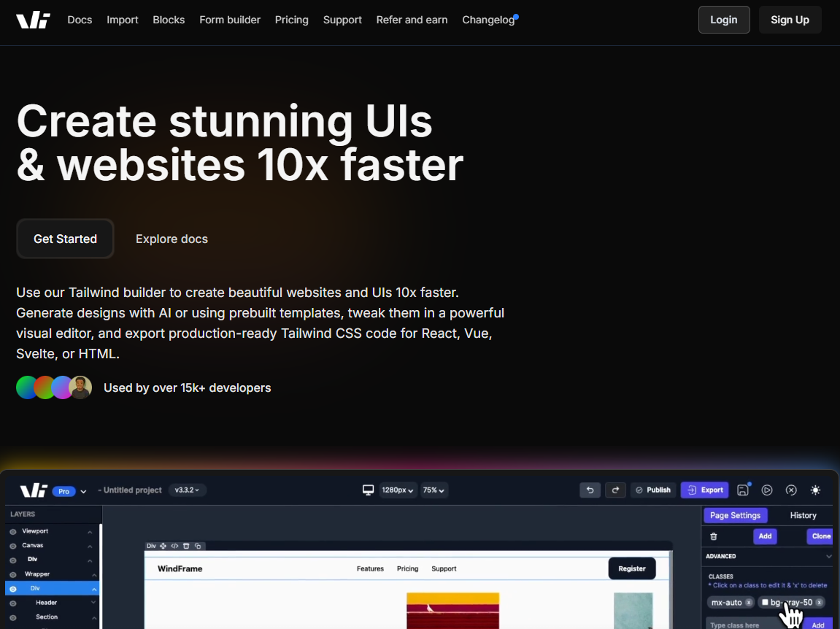
Task: Click the undo arrow in editor toolbar
Action: [x=590, y=490]
